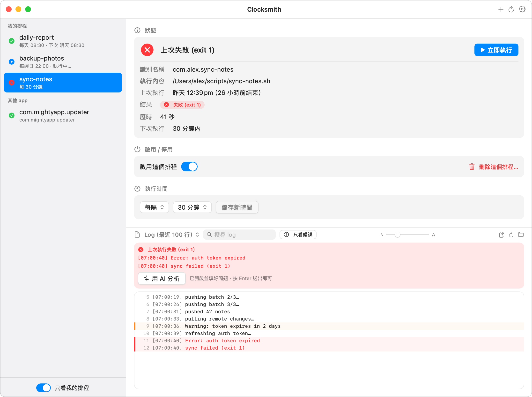
Task: Open the 30 分鐘 duration dropdown
Action: [192, 207]
